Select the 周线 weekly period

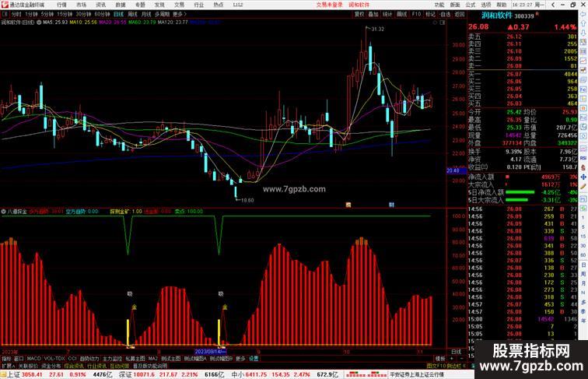[x=132, y=14]
